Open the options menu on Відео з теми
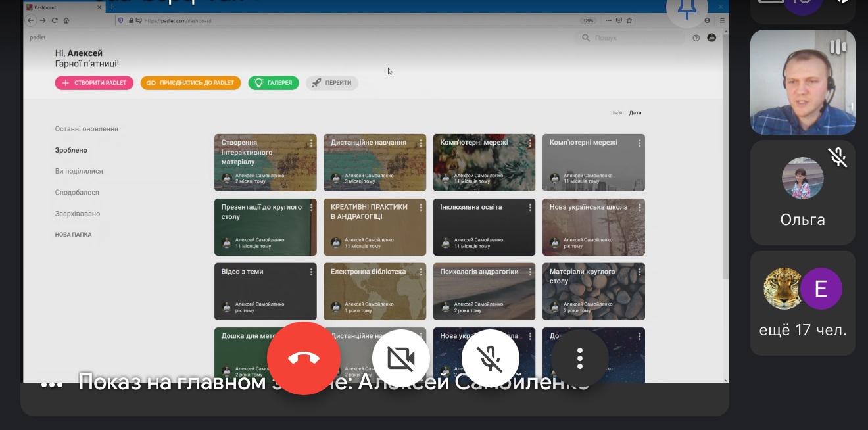This screenshot has width=868, height=430. point(311,272)
